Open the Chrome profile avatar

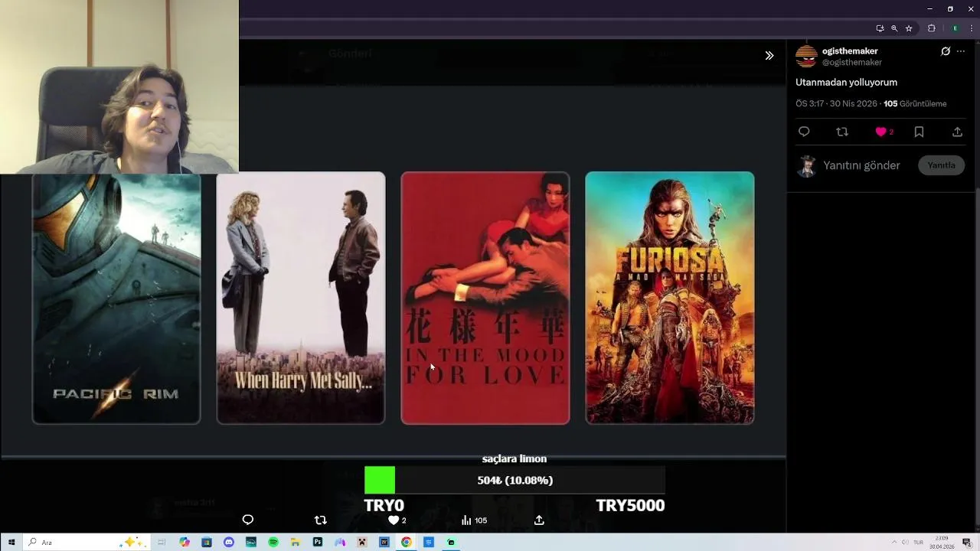coord(955,28)
